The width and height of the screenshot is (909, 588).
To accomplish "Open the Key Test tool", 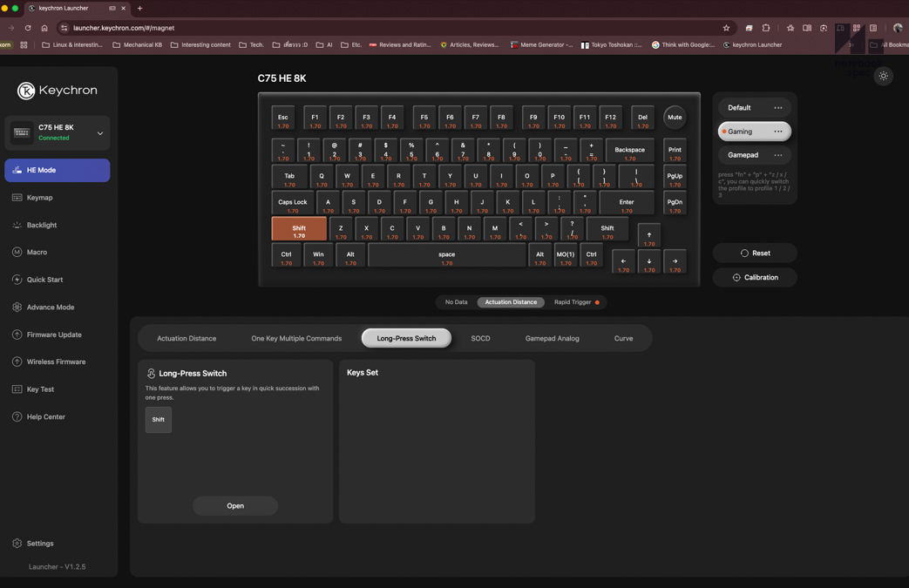I will click(x=40, y=389).
